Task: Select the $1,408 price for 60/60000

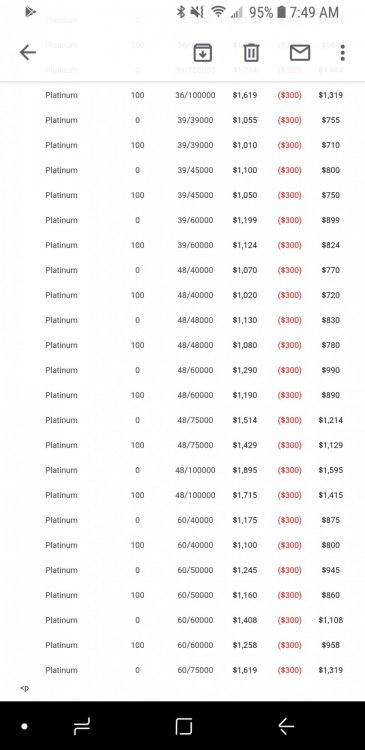Action: point(245,620)
